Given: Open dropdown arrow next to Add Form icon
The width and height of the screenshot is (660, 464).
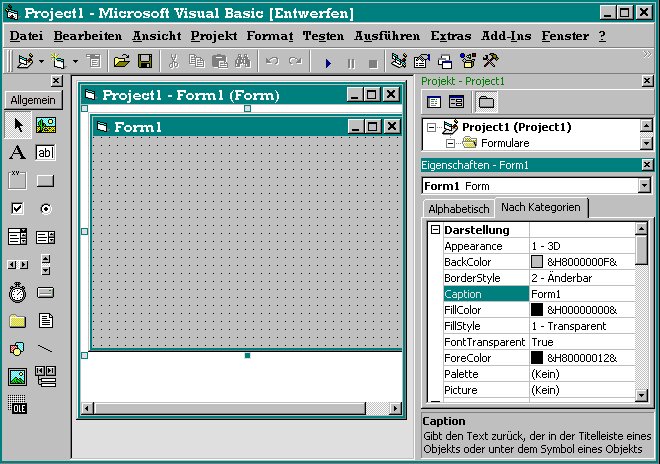Looking at the screenshot, I should [x=75, y=61].
